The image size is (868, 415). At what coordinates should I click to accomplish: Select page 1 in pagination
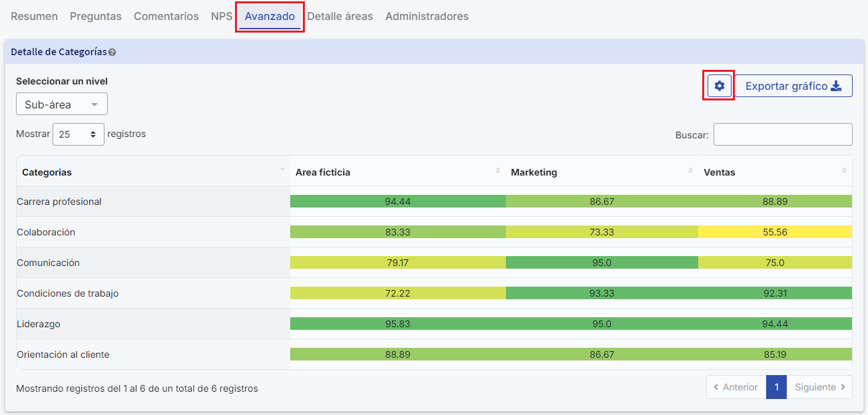point(776,387)
